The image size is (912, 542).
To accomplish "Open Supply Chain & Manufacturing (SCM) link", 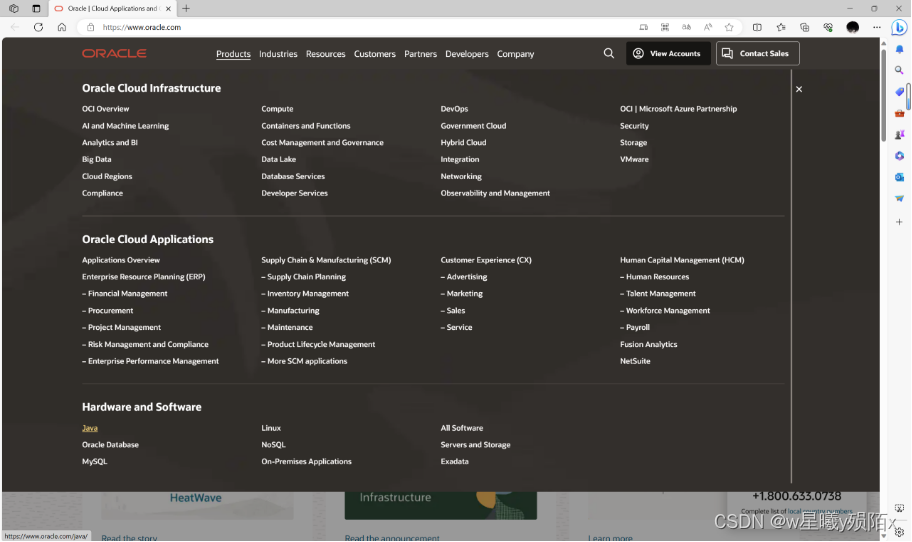I will click(x=326, y=260).
